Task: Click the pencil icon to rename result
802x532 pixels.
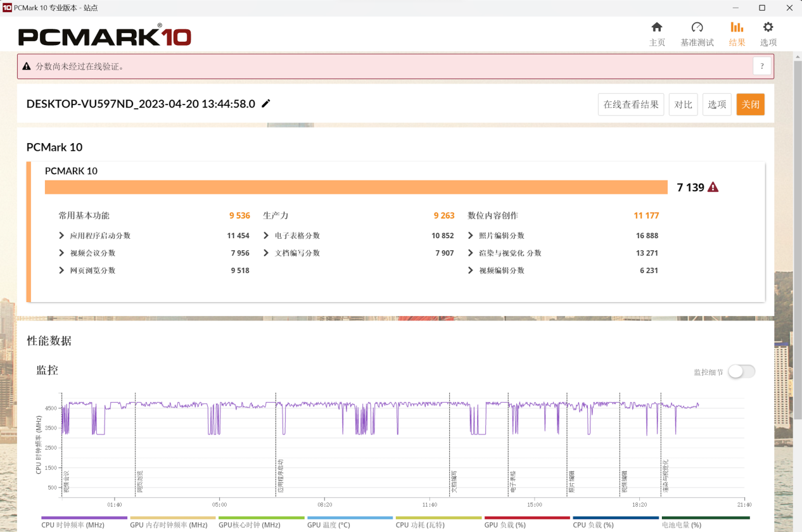Action: (266, 104)
